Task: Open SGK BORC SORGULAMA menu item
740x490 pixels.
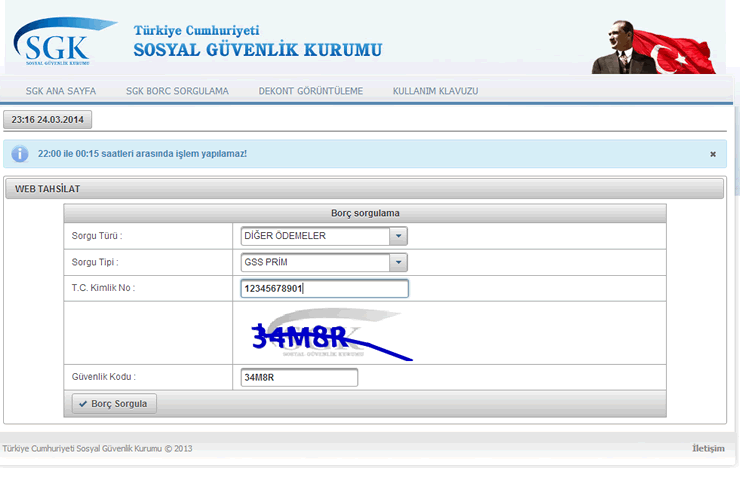Action: [x=177, y=91]
